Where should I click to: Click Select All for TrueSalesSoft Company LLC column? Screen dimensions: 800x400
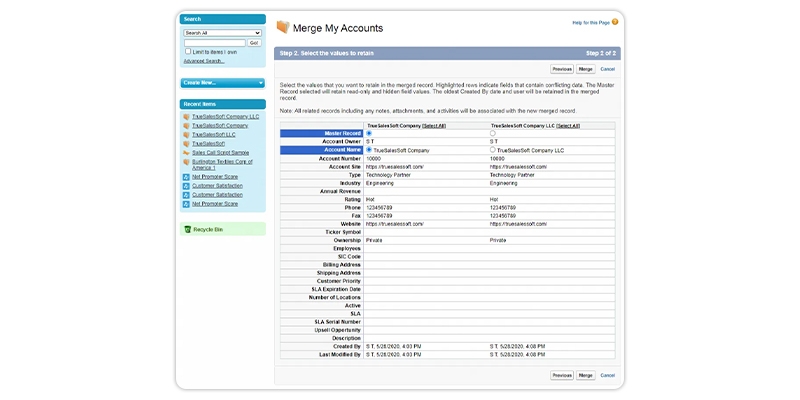tap(568, 125)
